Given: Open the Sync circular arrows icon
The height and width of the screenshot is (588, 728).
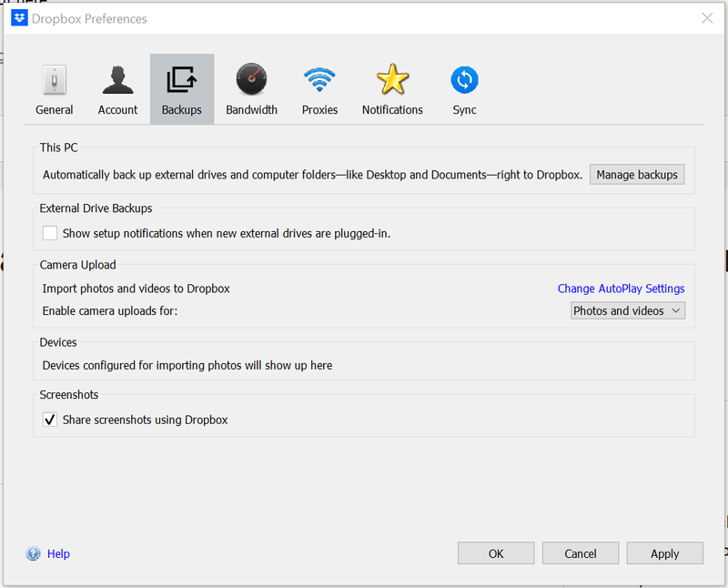Looking at the screenshot, I should coord(464,80).
